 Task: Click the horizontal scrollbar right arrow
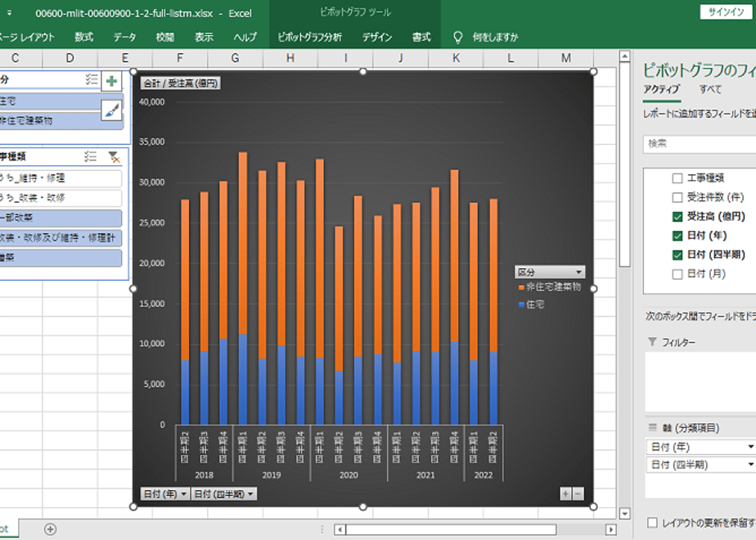(x=611, y=529)
